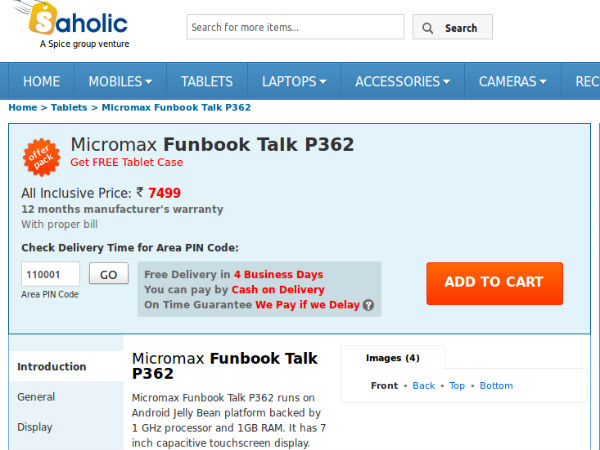Expand the CAMERAS dropdown menu
This screenshot has width=600, height=450.
pyautogui.click(x=512, y=81)
